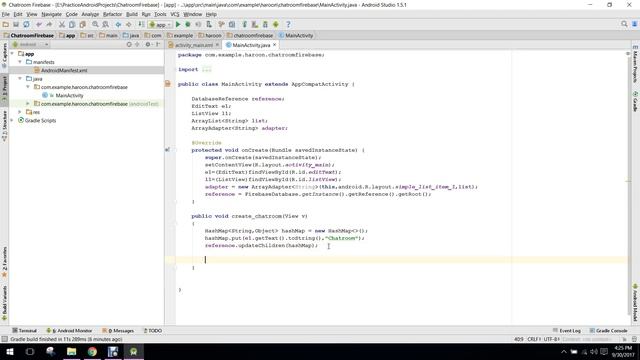The image size is (640, 360).
Task: Click ChatroomFirebase breadcrumb
Action: [29, 36]
